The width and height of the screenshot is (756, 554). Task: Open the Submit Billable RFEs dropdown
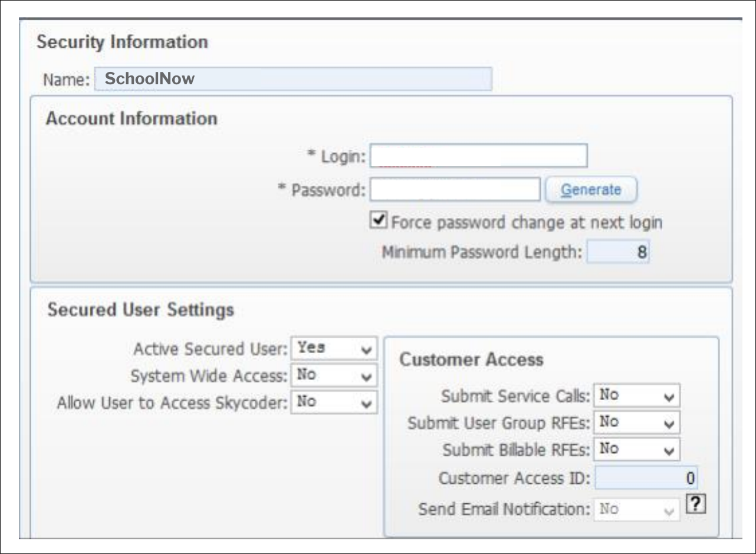tap(637, 449)
